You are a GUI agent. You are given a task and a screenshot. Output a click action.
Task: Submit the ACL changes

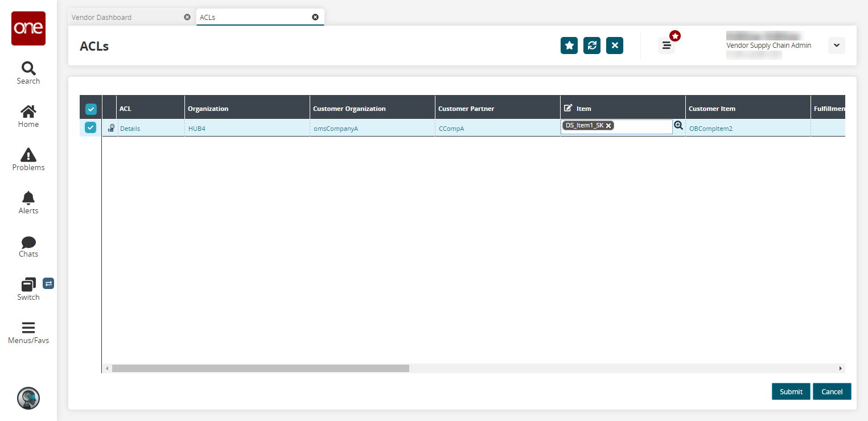(791, 391)
